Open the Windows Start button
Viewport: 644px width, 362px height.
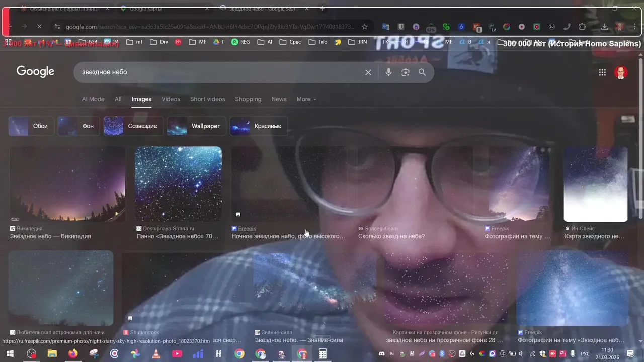point(10,354)
